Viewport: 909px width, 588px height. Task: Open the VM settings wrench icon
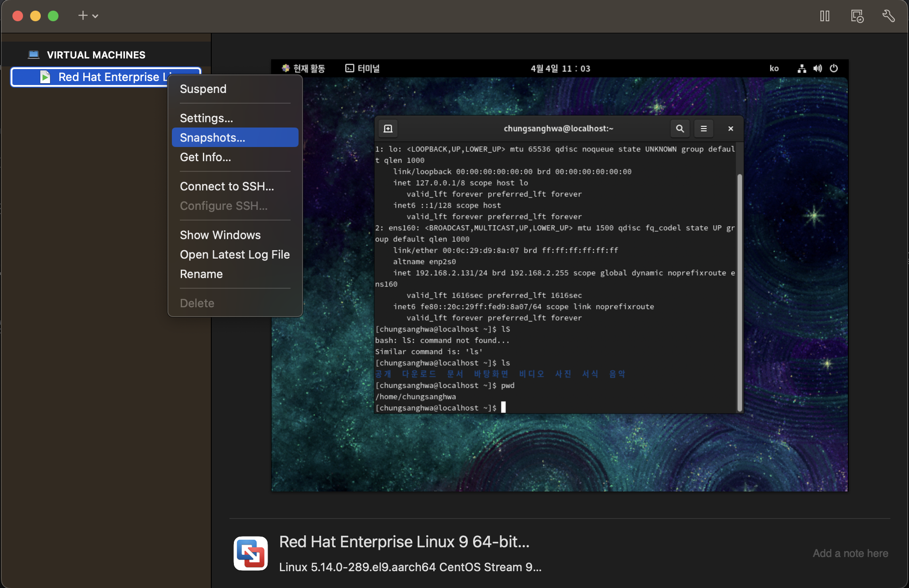[889, 16]
